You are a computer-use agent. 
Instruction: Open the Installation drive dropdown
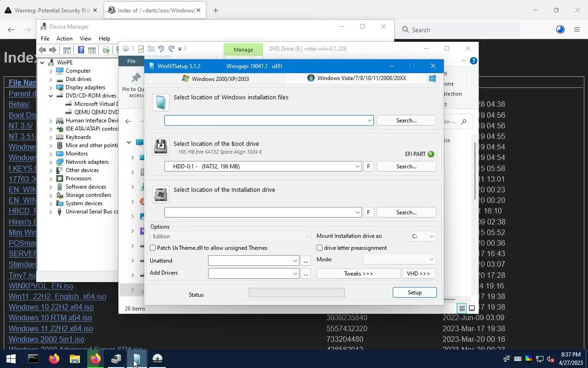pos(357,213)
